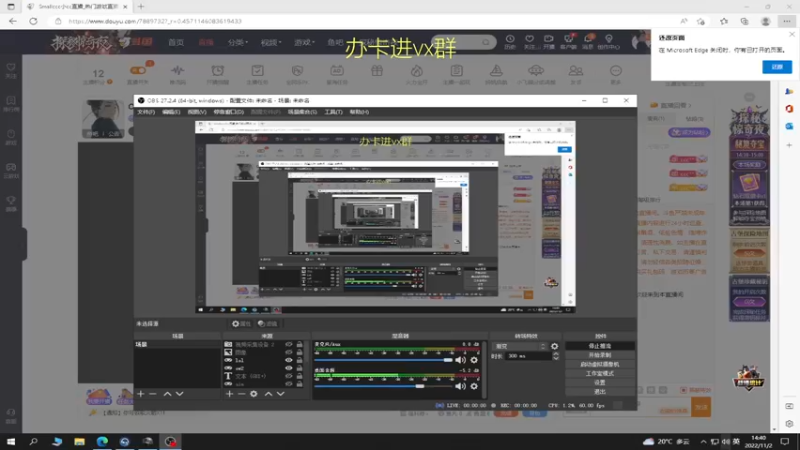This screenshot has width=800, height=450.
Task: Move the selected source up
Action: tap(268, 394)
